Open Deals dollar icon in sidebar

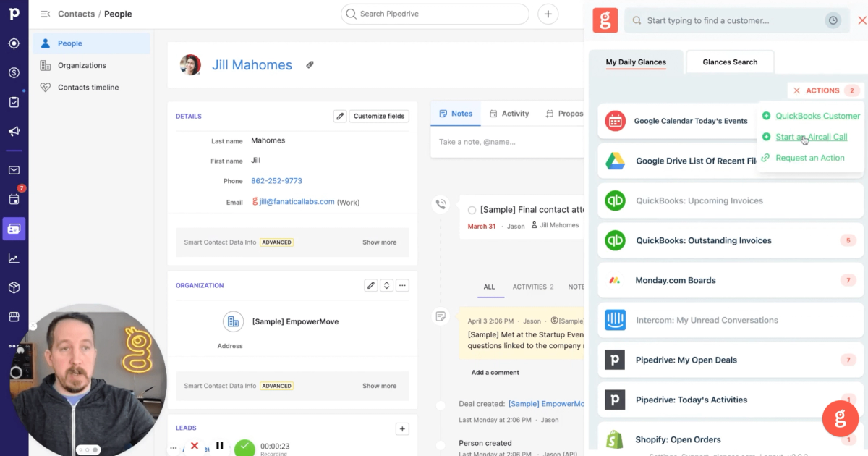coord(14,73)
